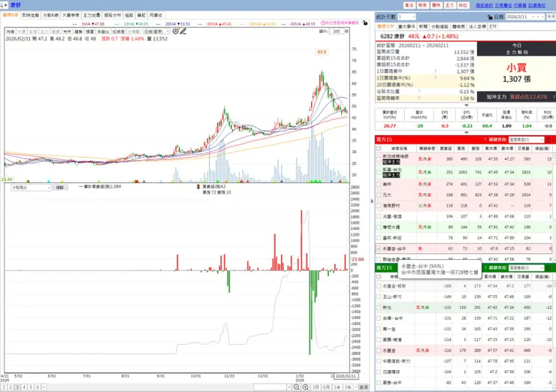Click next-page arrow after page 6
556x392 pixels.
[44, 387]
